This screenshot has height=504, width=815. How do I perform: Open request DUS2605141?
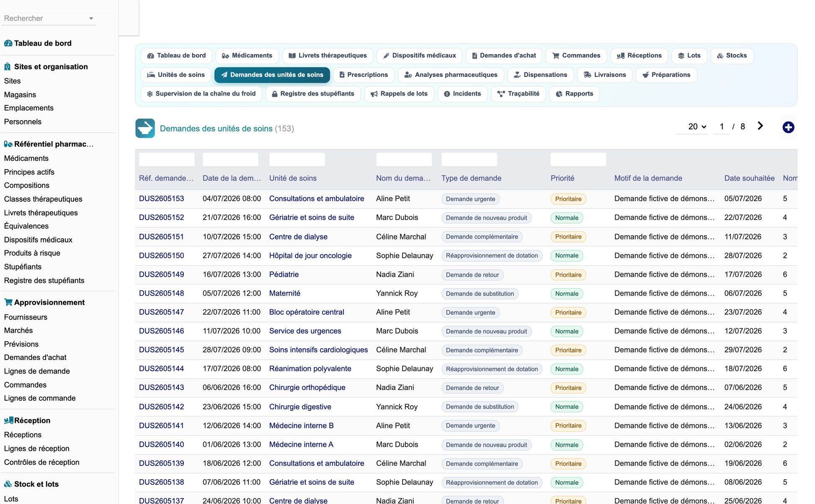coord(161,426)
